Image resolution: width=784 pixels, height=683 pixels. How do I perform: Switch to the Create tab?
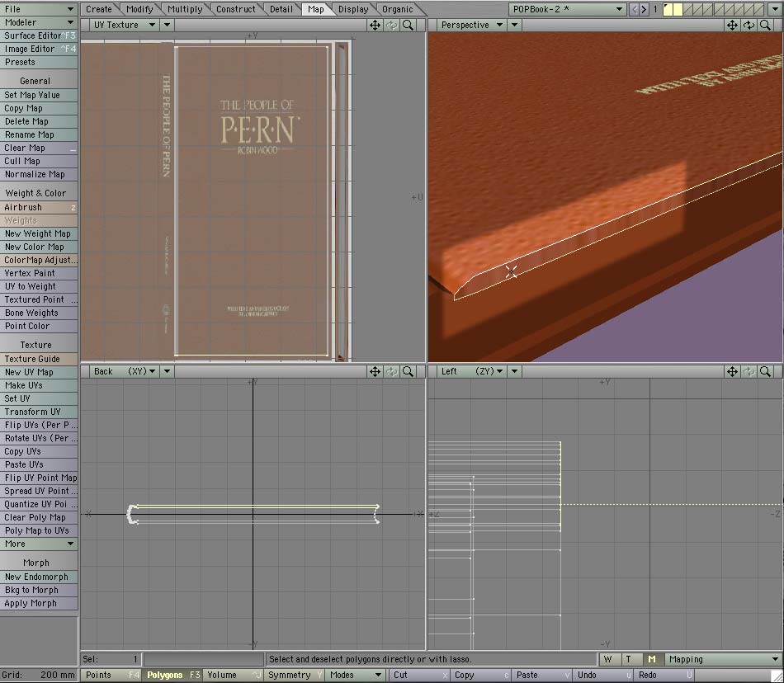(x=99, y=9)
